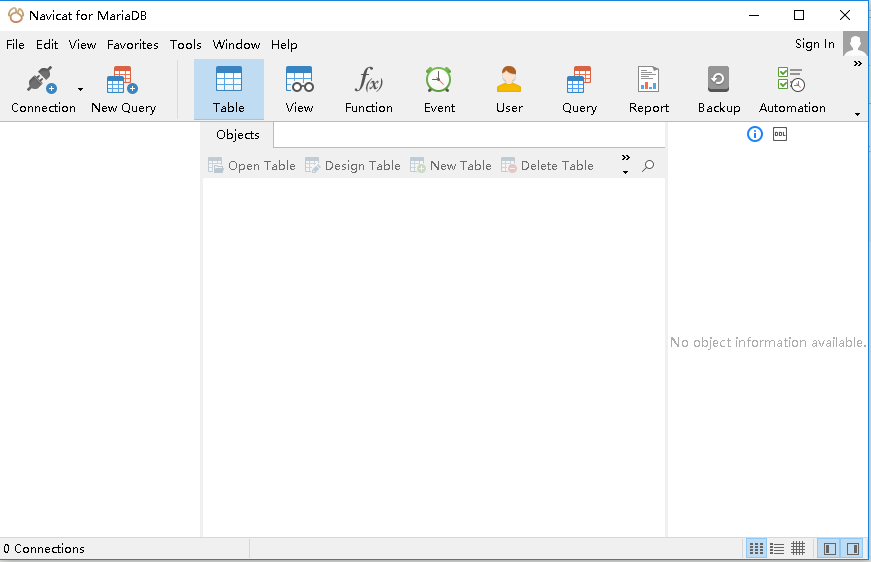871x562 pixels.
Task: Click Design Table button
Action: point(353,165)
